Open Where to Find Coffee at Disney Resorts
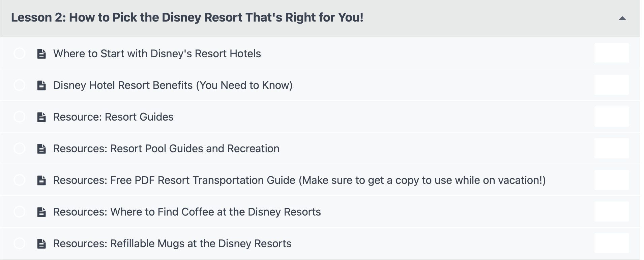This screenshot has width=644, height=260. [x=187, y=212]
